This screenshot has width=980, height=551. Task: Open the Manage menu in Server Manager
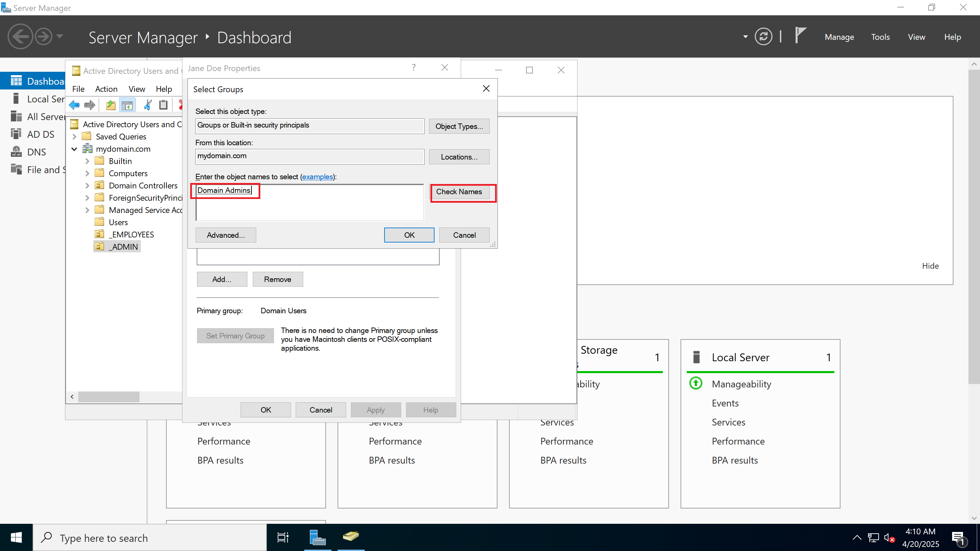pyautogui.click(x=839, y=37)
